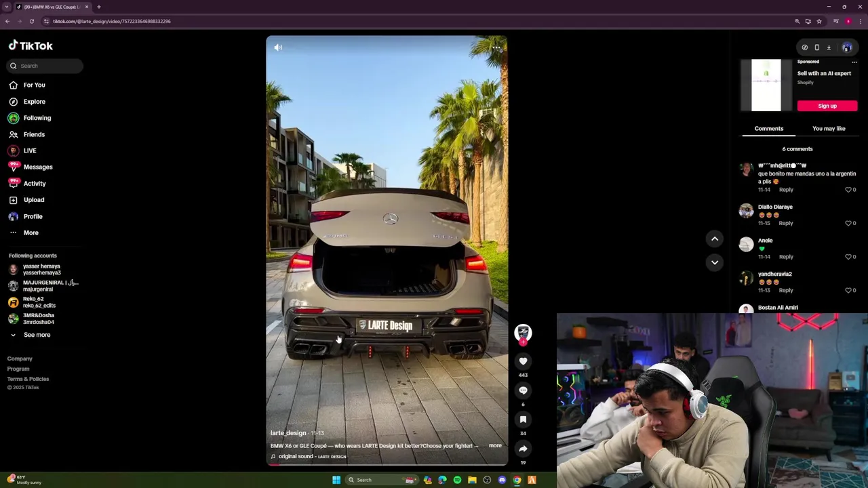Open MAJURGENIRAL followed account

44,285
